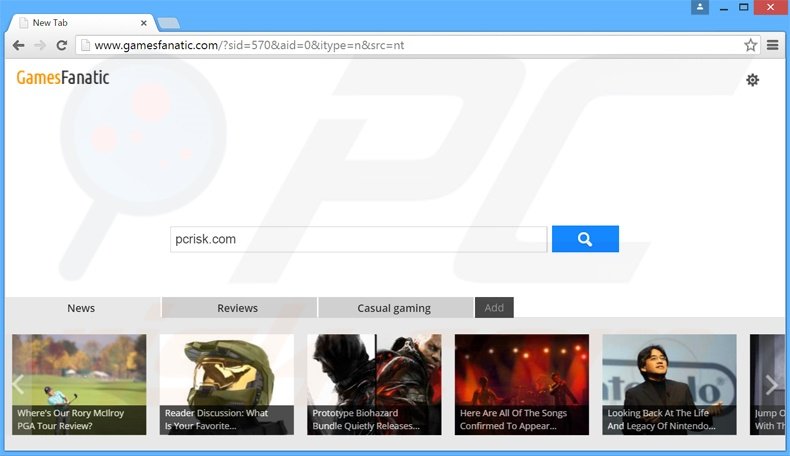The height and width of the screenshot is (456, 790).
Task: Open the Reader Discussion Halo helmet article
Action: click(227, 384)
